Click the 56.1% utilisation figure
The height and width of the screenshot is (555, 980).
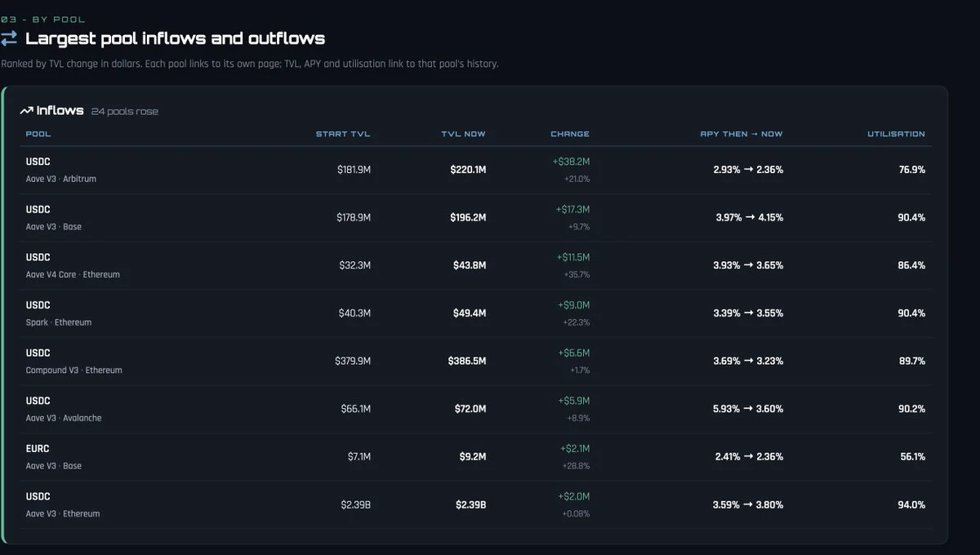913,457
